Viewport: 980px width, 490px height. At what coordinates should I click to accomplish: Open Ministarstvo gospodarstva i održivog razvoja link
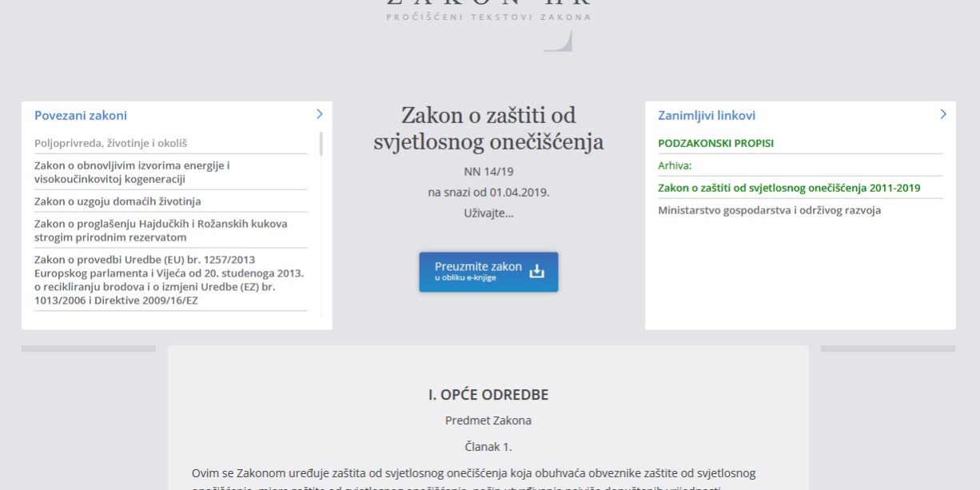click(768, 209)
